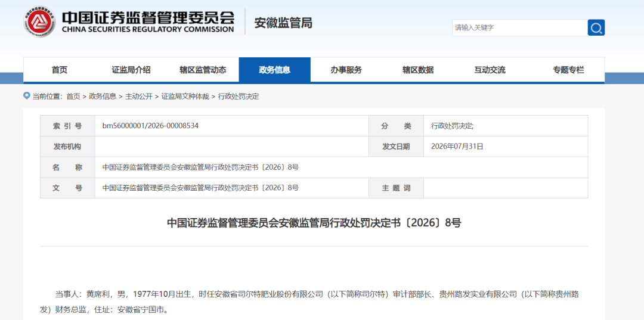This screenshot has height=320, width=644.
Task: Go to 行政处罚决定 in the breadcrumb
Action: [239, 97]
